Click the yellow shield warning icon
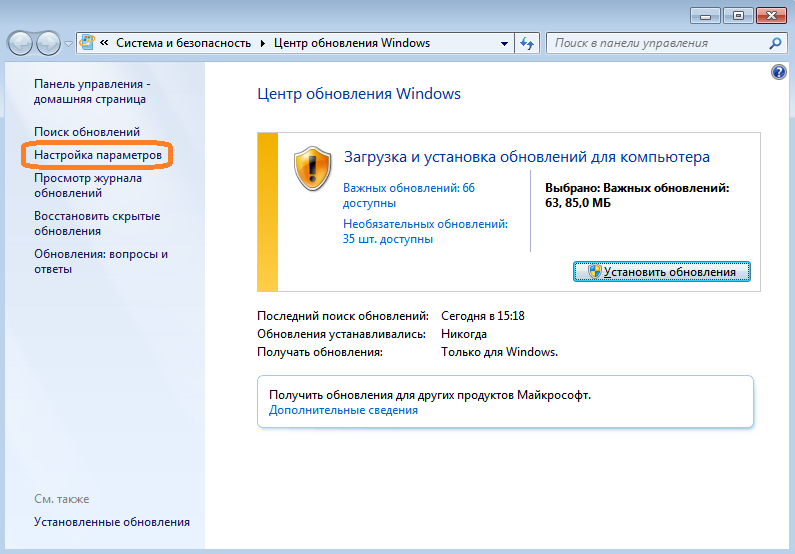Viewport: 795px width, 554px height. point(312,168)
